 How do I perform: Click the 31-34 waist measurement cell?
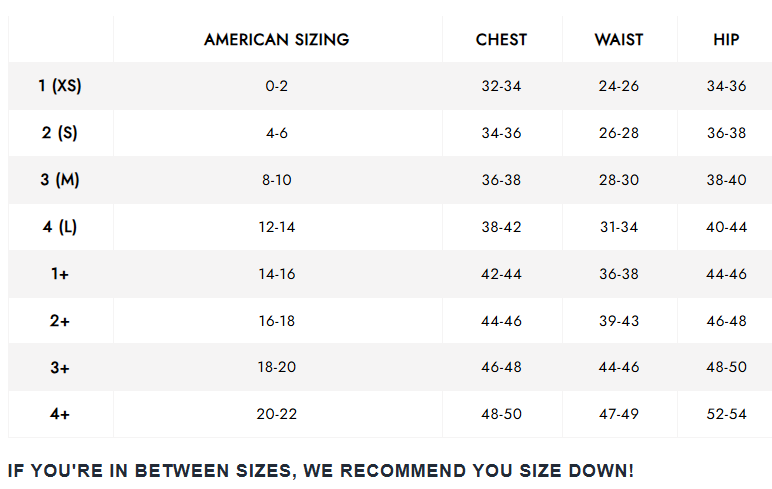click(619, 227)
